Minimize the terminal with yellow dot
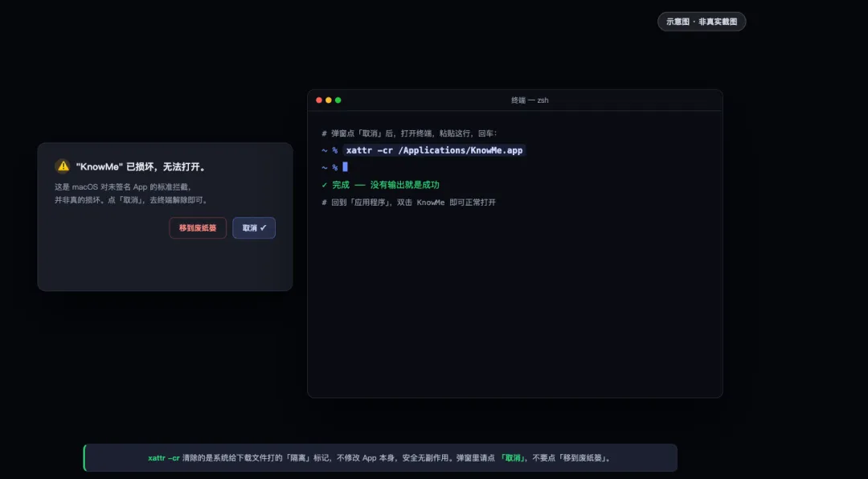Screen dimensions: 868x479 pyautogui.click(x=328, y=100)
